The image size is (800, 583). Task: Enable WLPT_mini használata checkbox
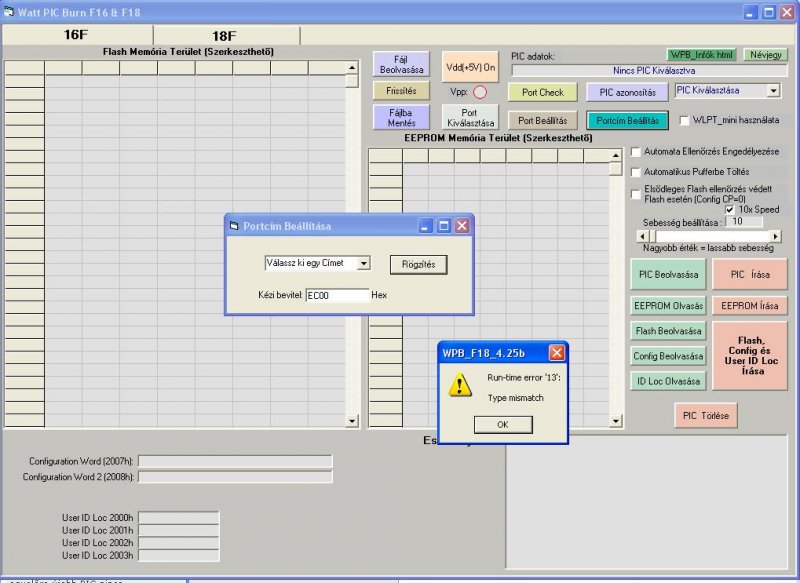click(685, 120)
